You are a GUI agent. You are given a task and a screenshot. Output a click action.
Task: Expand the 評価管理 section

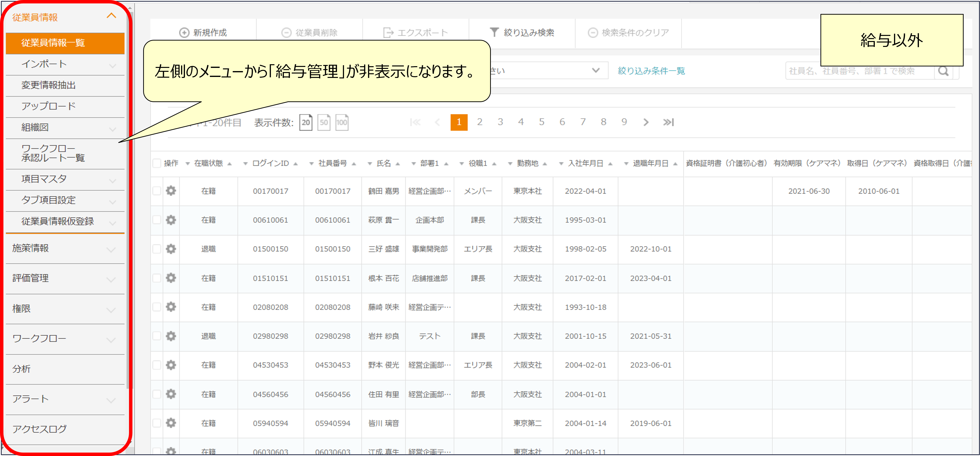click(x=111, y=278)
